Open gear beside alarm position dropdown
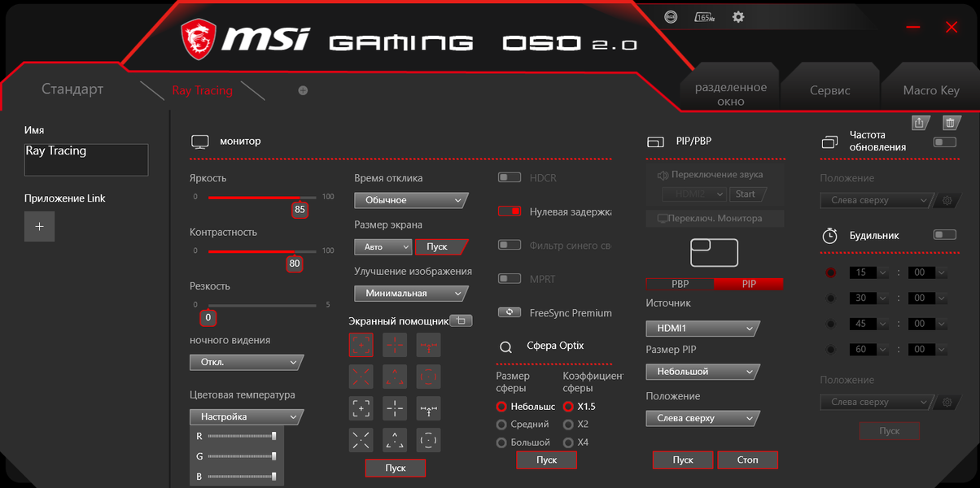980x488 pixels. [x=947, y=402]
